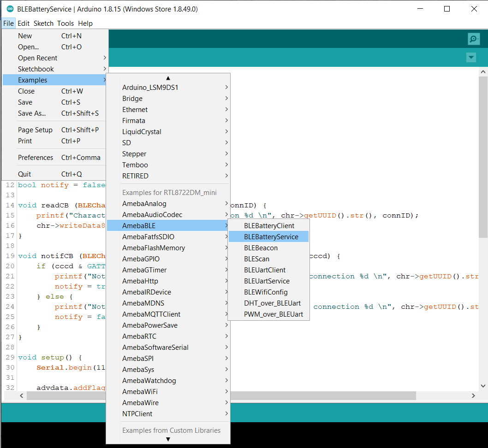Open the Serial Monitor magnifier icon
This screenshot has width=488, height=448.
(x=473, y=39)
